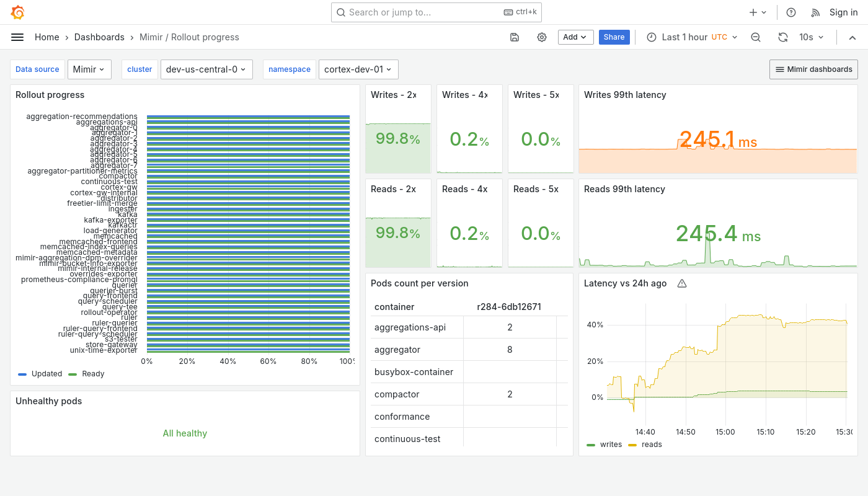Refresh the dashboard using the refresh icon

coord(782,37)
